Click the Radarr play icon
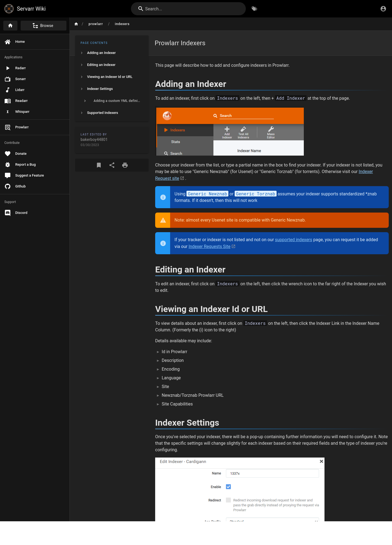This screenshot has width=392, height=545. (8, 68)
